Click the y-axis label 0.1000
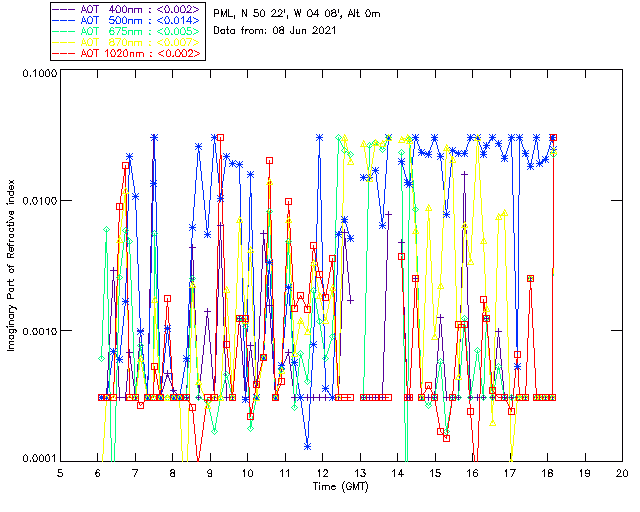Viewport: 640px width, 512px height. 39,73
